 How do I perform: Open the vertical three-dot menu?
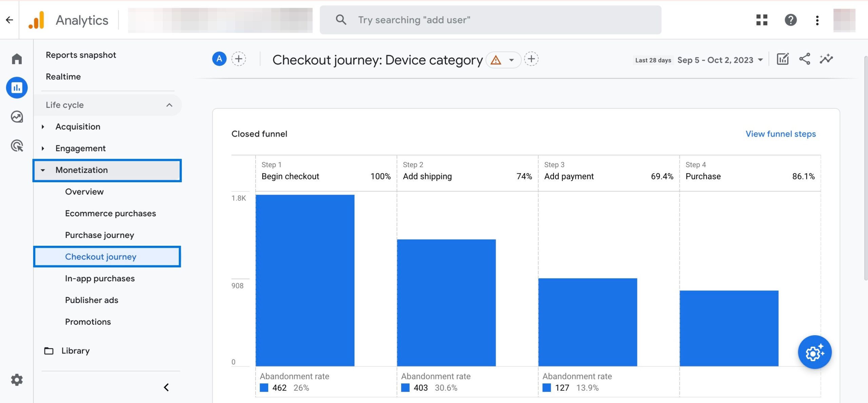(817, 20)
